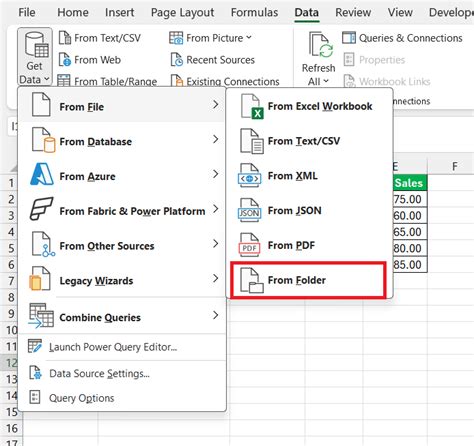This screenshot has height=446, width=474.
Task: Choose the From XML icon
Action: click(x=250, y=176)
